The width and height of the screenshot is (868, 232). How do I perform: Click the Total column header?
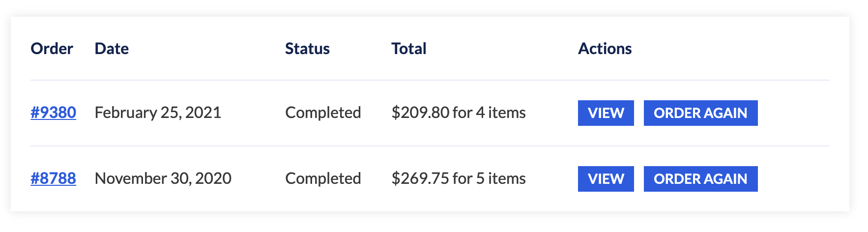coord(408,49)
